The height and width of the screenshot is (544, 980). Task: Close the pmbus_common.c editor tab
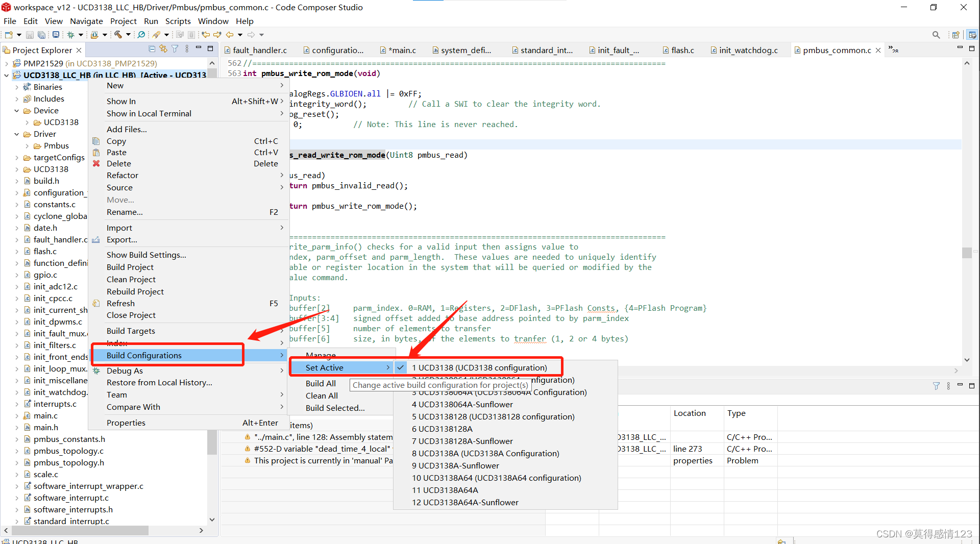(878, 50)
